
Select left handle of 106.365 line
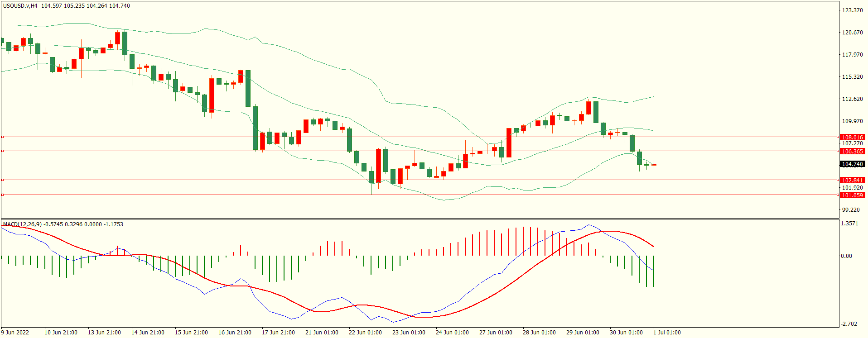[x=2, y=151]
